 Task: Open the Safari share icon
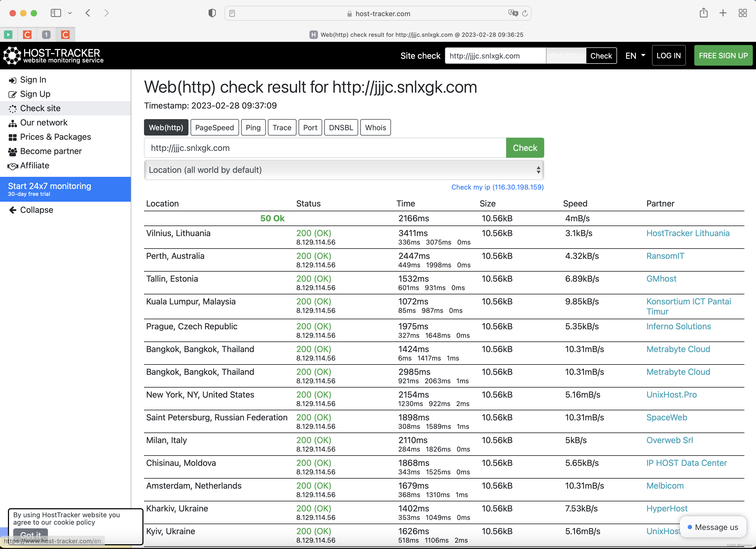point(703,13)
